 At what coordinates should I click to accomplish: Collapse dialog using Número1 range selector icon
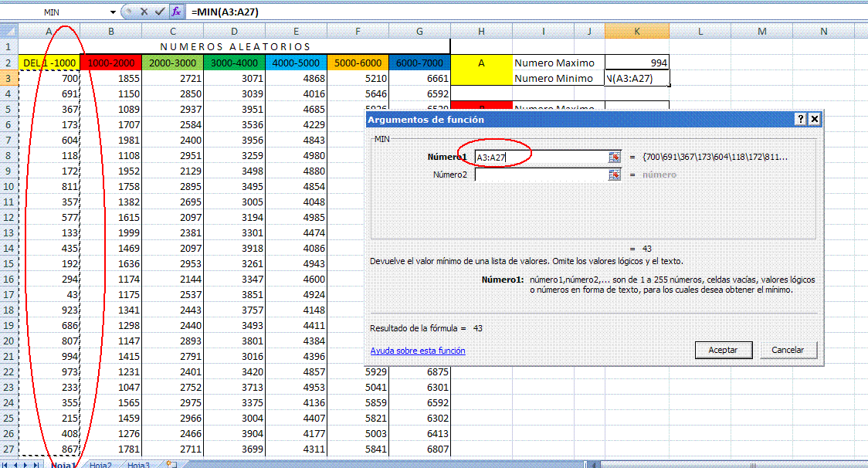(x=615, y=157)
